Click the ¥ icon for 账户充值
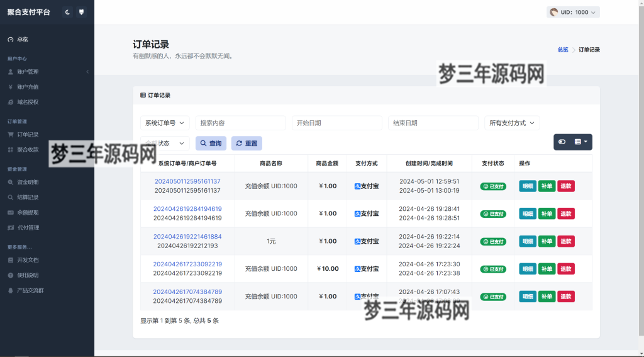The height and width of the screenshot is (357, 644). pos(10,87)
